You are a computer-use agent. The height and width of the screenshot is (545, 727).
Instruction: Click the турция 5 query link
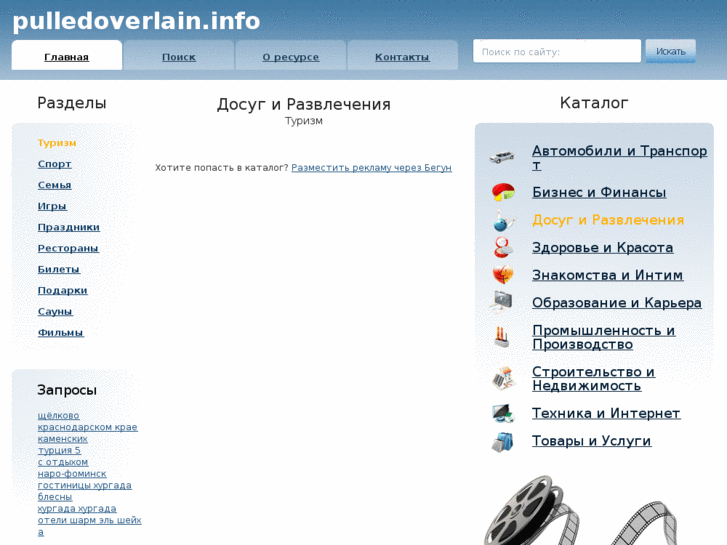pyautogui.click(x=59, y=450)
